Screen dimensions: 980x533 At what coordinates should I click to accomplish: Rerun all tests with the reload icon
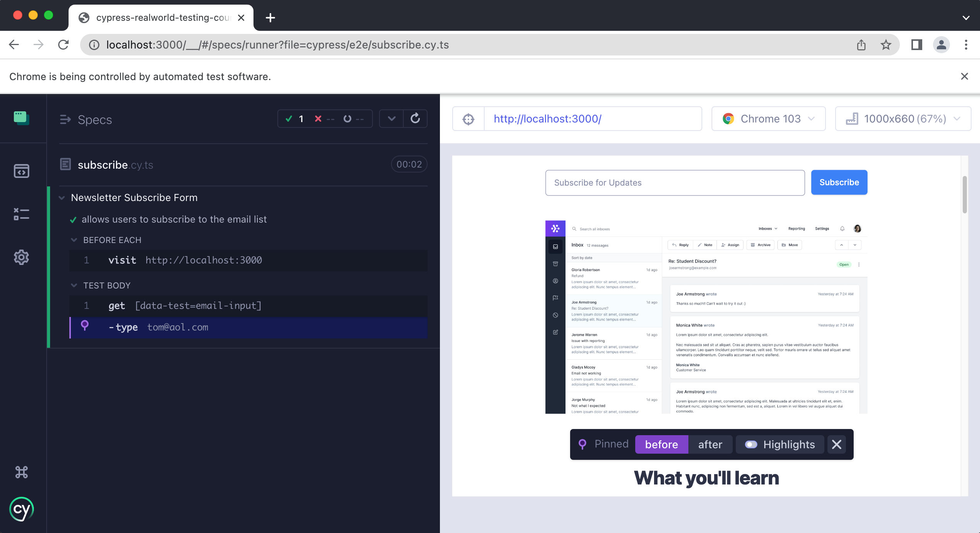[415, 119]
